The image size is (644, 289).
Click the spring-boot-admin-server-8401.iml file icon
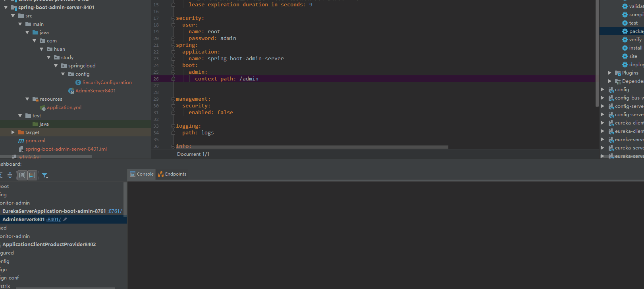click(x=21, y=149)
